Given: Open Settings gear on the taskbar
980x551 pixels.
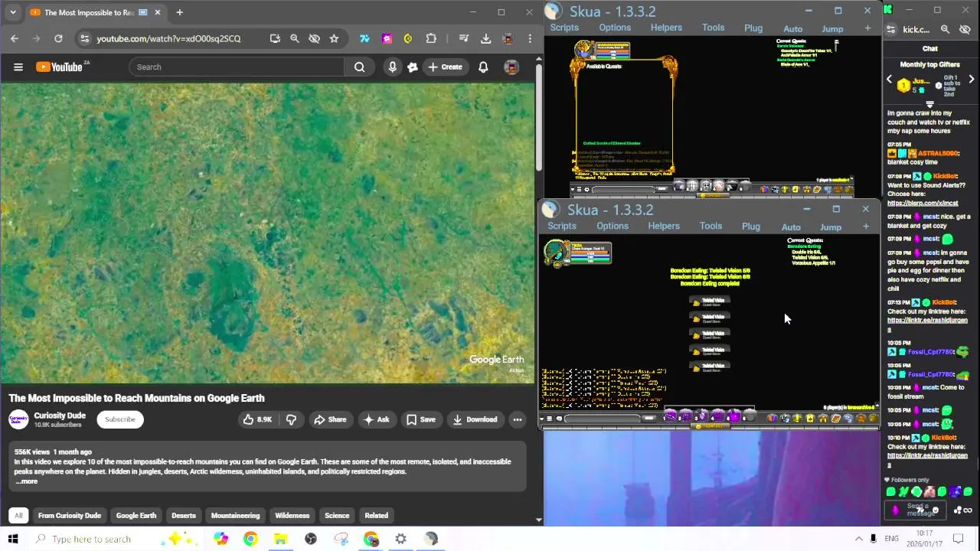Looking at the screenshot, I should (x=401, y=539).
